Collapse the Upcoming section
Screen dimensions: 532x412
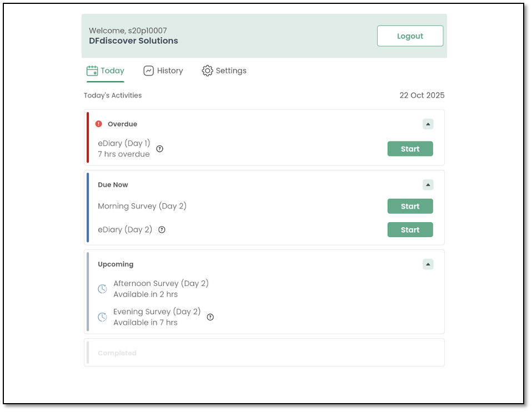428,264
